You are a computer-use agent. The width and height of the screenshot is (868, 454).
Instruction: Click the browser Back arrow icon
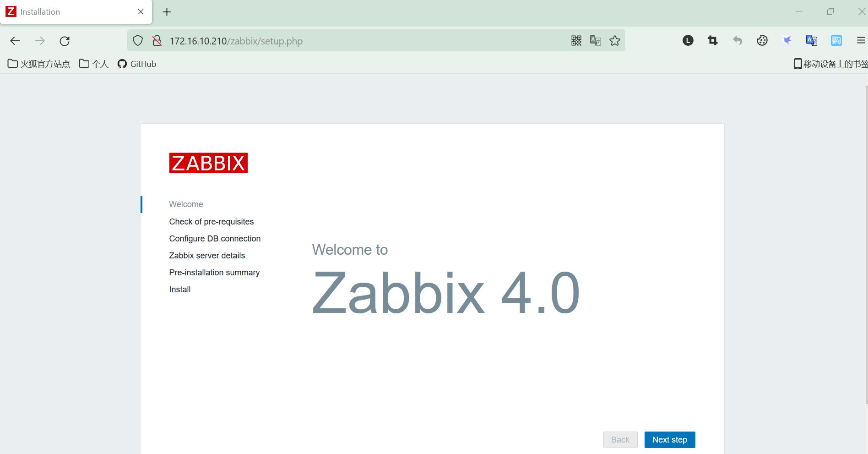coord(15,41)
